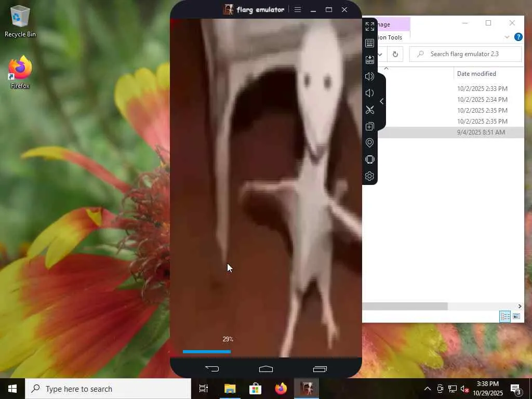Click the taskbar search box

point(108,389)
